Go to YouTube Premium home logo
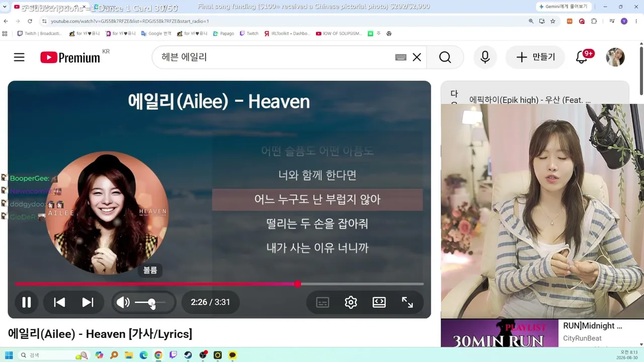The width and height of the screenshot is (644, 362). 70,57
